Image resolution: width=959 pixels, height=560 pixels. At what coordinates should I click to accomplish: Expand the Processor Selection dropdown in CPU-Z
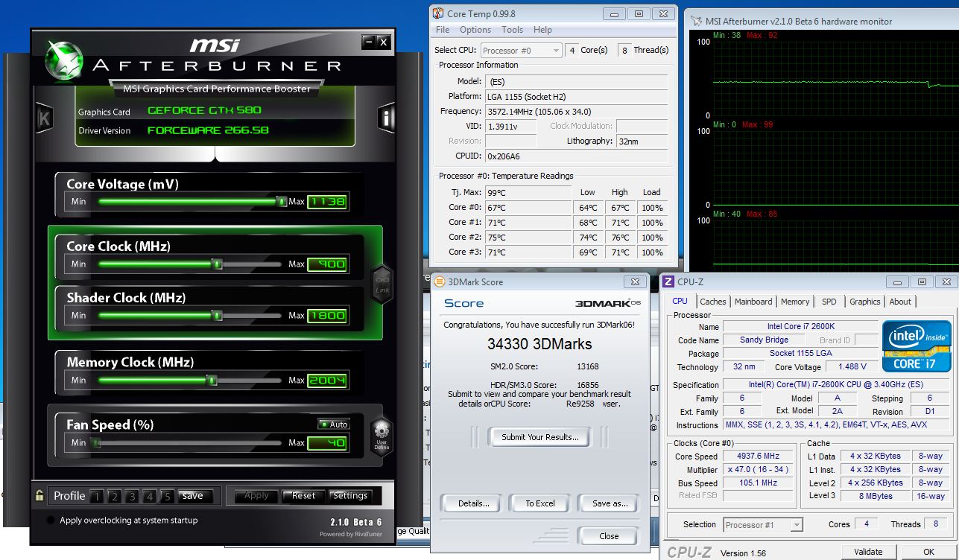coord(763,524)
